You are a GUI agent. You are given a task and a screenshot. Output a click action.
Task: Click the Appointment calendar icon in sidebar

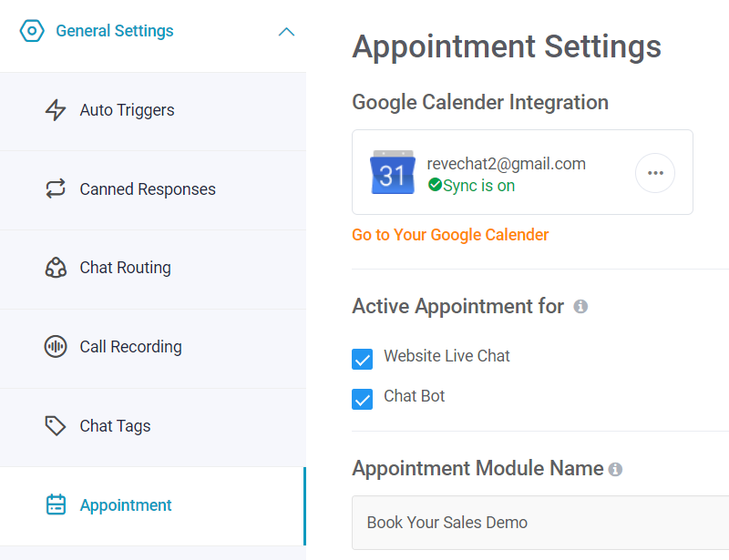tap(56, 505)
